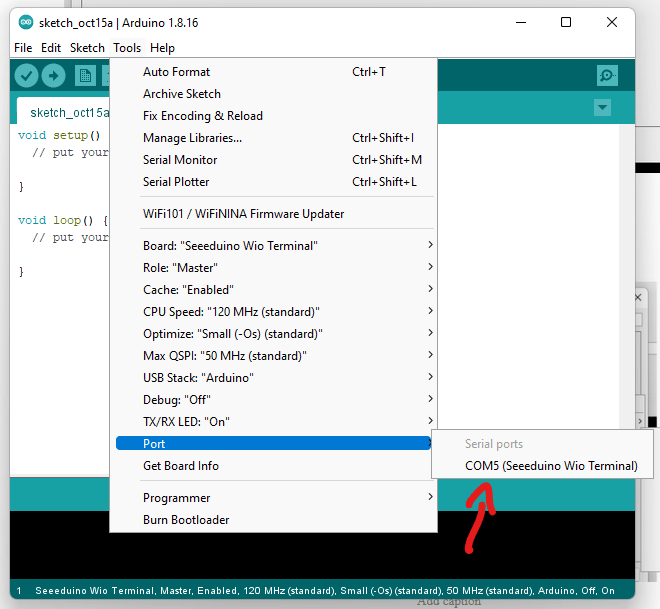
Task: Click close X in background window
Action: [639, 298]
